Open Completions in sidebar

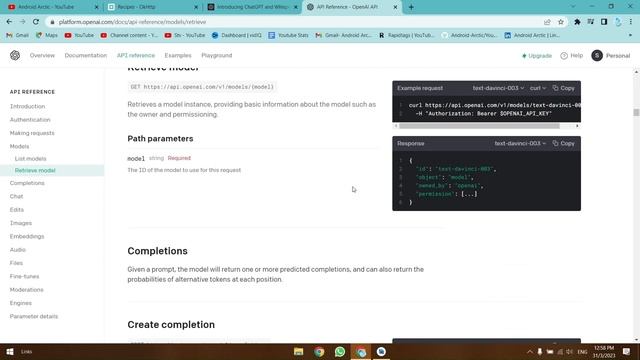click(27, 183)
